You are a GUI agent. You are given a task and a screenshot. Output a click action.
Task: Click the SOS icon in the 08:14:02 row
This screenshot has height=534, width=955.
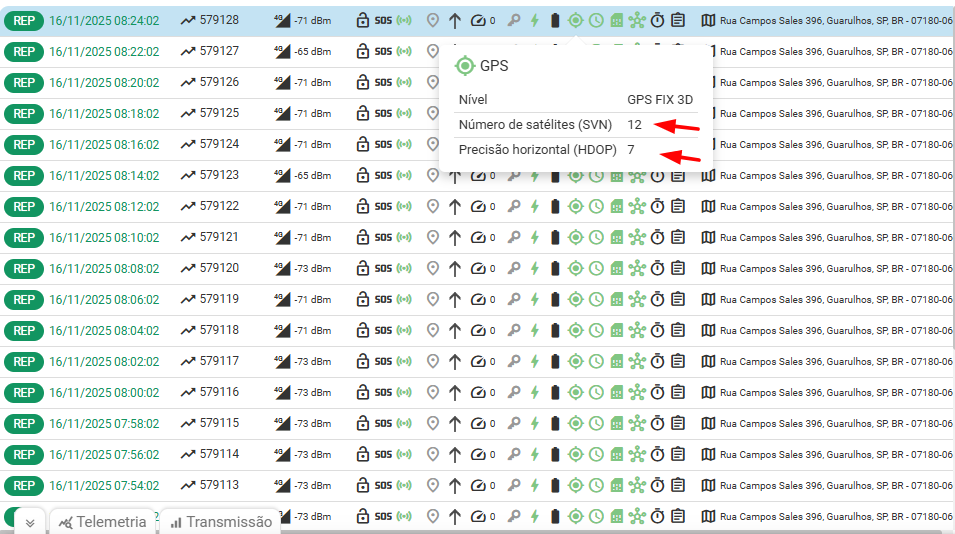point(383,176)
